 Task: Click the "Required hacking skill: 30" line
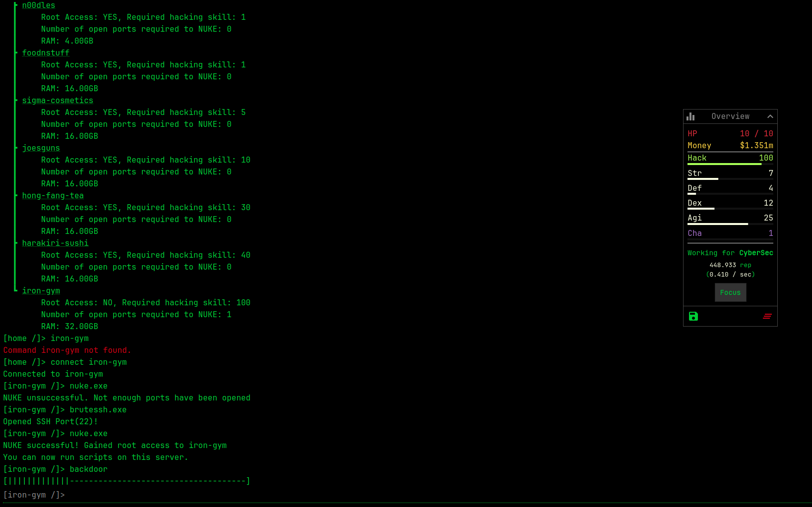coord(146,208)
